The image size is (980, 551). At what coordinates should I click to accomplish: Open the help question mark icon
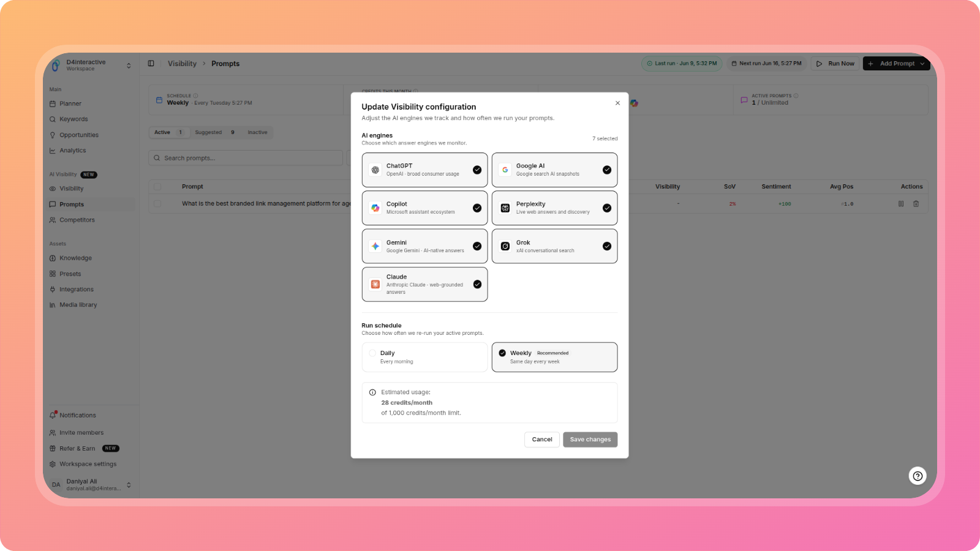point(918,476)
